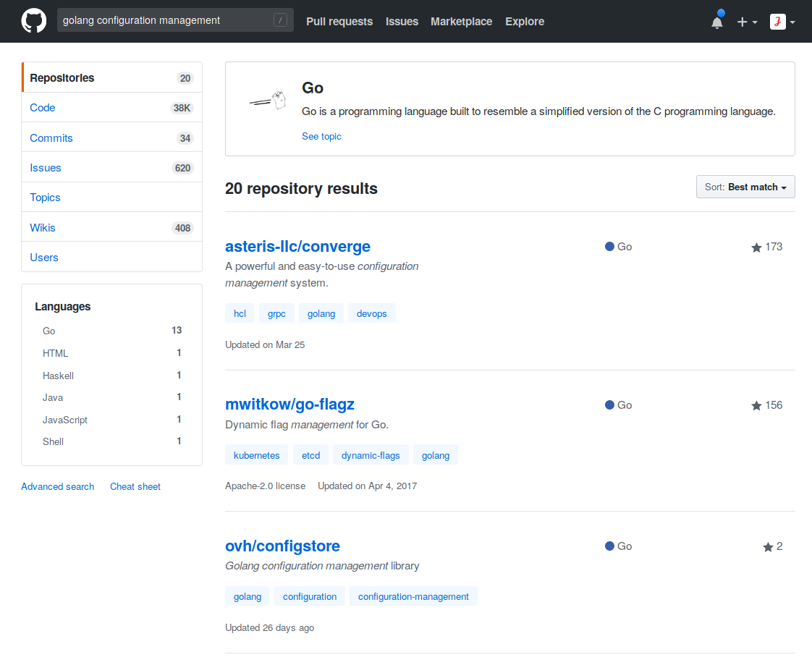Click the 38K count badge beside Code
Screen dimensions: 812x665
coord(182,108)
